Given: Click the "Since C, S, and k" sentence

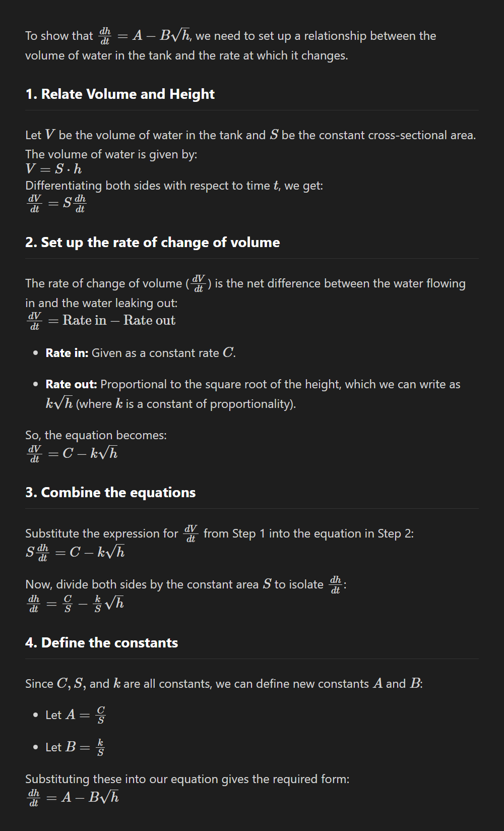Looking at the screenshot, I should [x=224, y=684].
